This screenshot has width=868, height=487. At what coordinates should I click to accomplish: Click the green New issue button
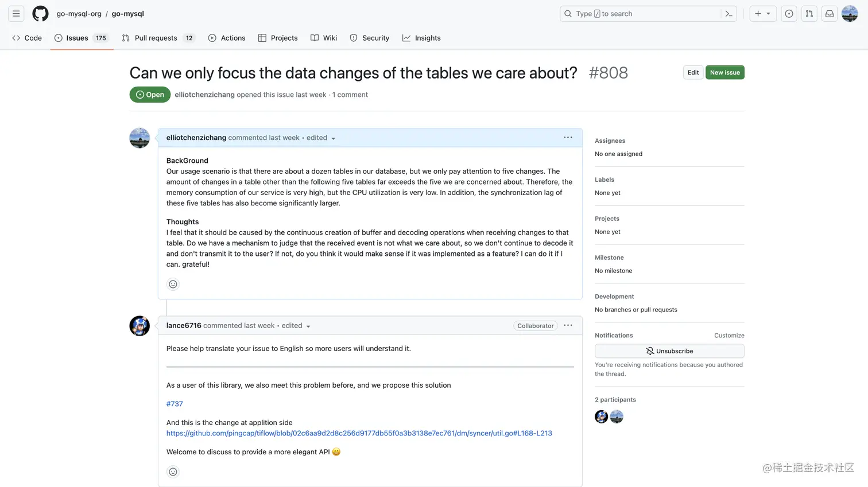[724, 72]
